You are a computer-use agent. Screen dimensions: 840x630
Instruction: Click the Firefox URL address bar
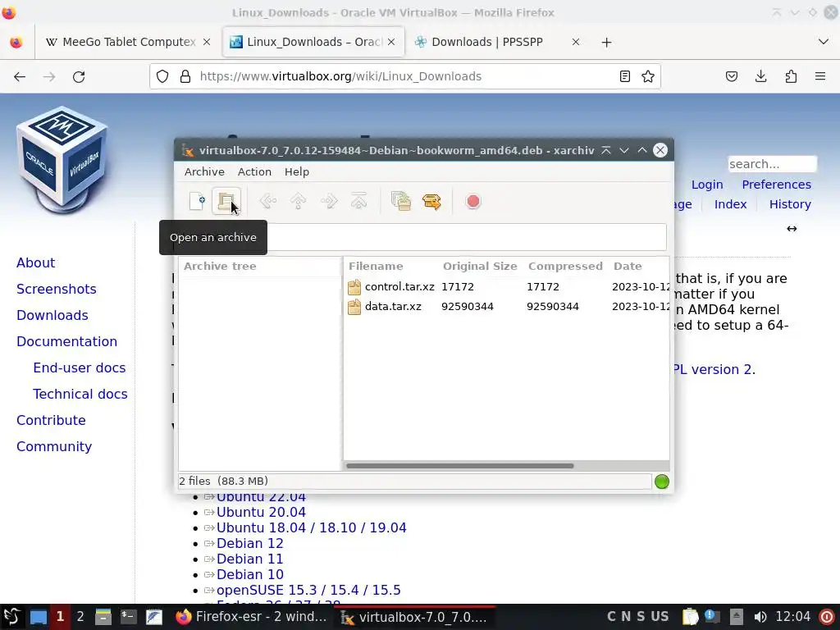click(405, 76)
